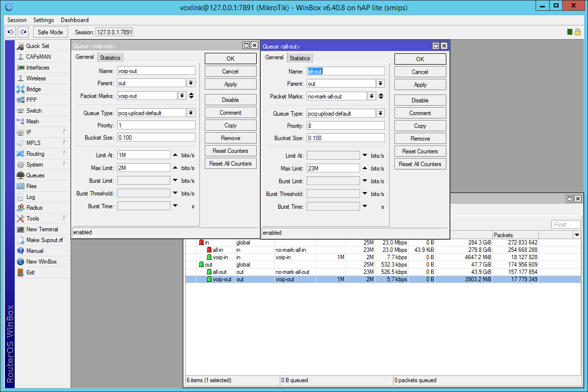Click Remove in the voip-out queue dialog
The height and width of the screenshot is (392, 588).
pos(231,138)
